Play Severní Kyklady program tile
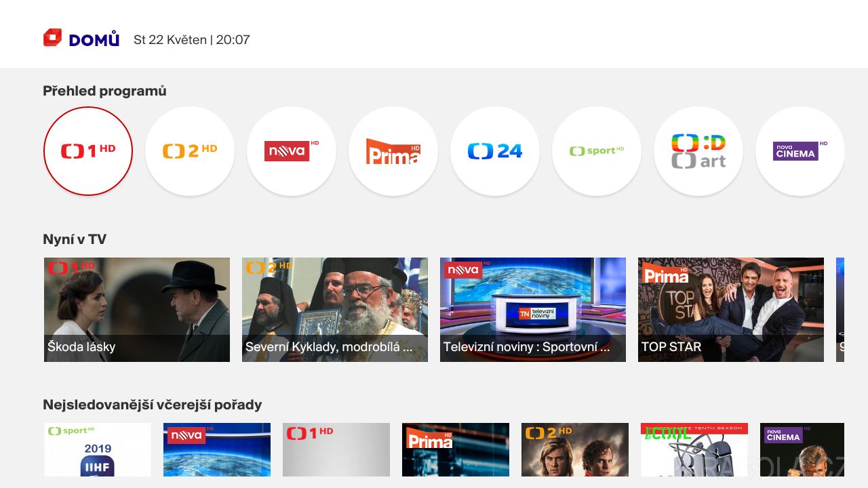 pos(335,310)
